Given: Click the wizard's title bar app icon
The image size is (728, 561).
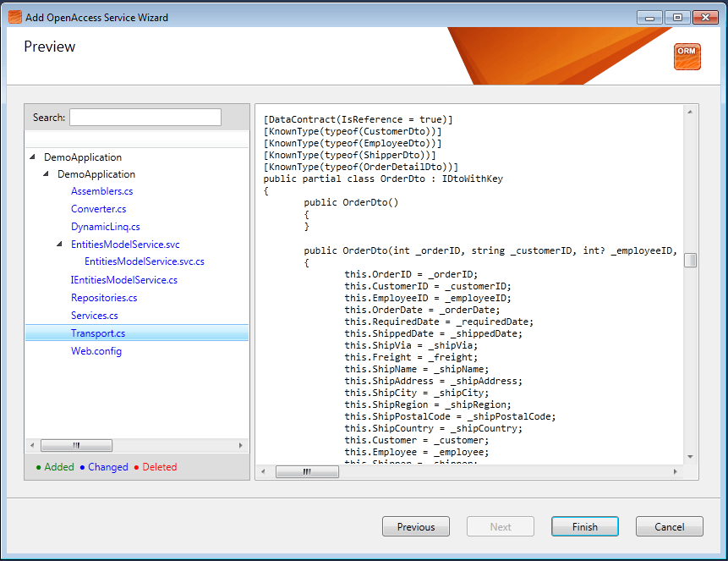Looking at the screenshot, I should pyautogui.click(x=15, y=17).
